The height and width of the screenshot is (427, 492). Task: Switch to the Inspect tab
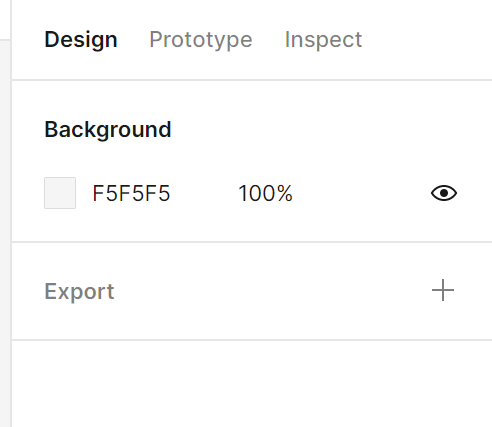tap(323, 40)
